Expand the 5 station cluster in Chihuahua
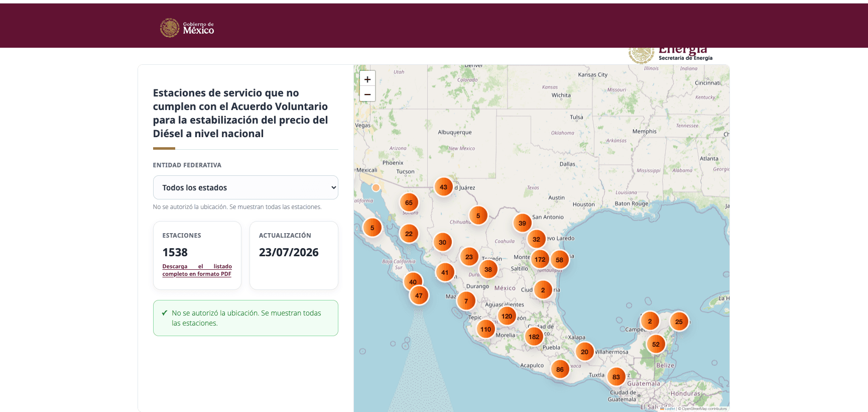 coord(478,216)
